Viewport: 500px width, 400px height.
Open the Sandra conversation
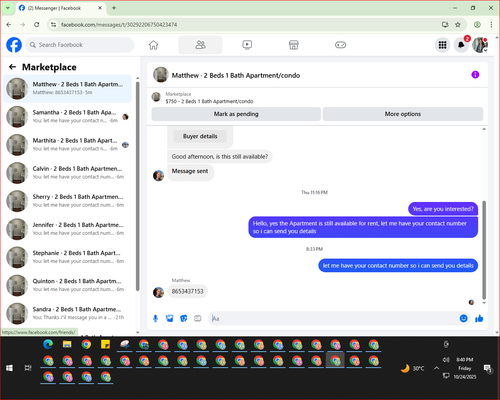coord(68,313)
